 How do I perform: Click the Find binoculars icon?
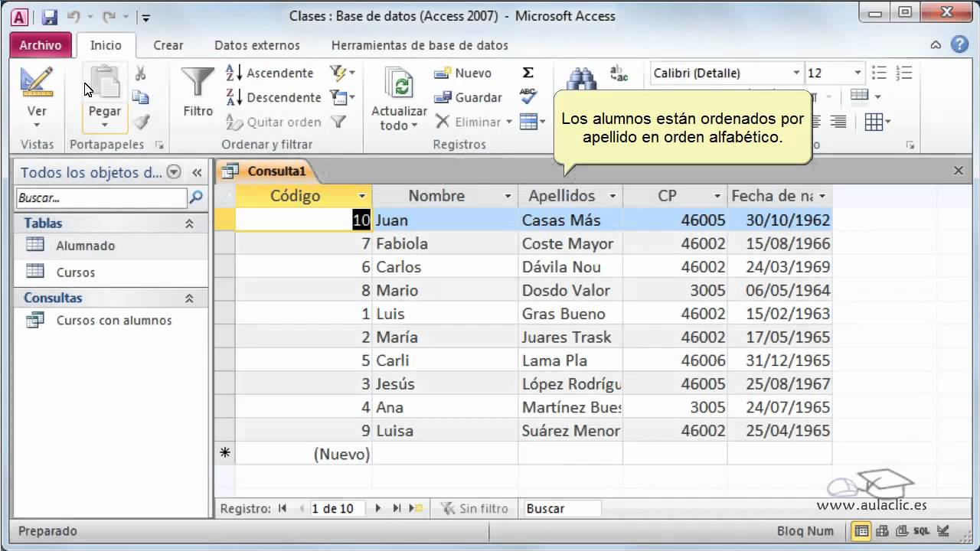pos(581,80)
